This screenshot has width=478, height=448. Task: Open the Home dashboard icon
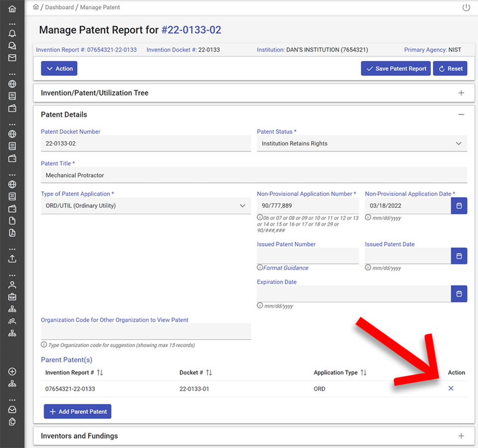click(12, 8)
